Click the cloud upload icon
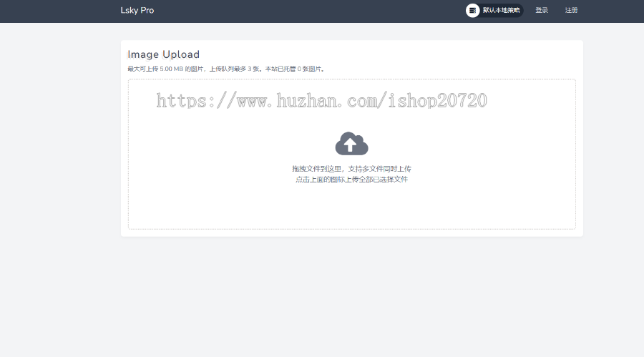The image size is (644, 357). pyautogui.click(x=351, y=144)
